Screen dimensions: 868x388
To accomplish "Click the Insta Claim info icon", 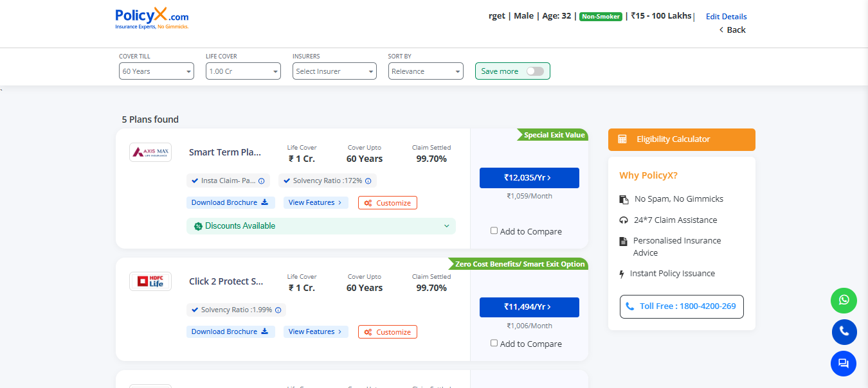I will 260,181.
